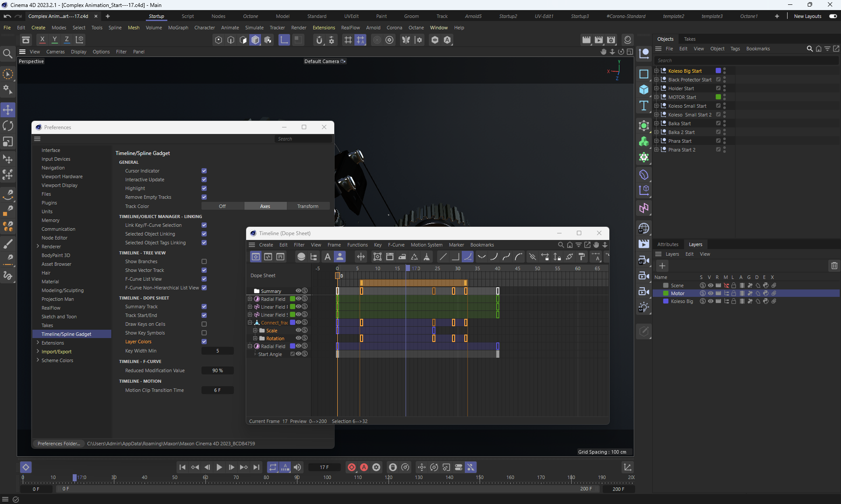Click the Motor layer color swatch
The image size is (841, 504).
coord(666,293)
